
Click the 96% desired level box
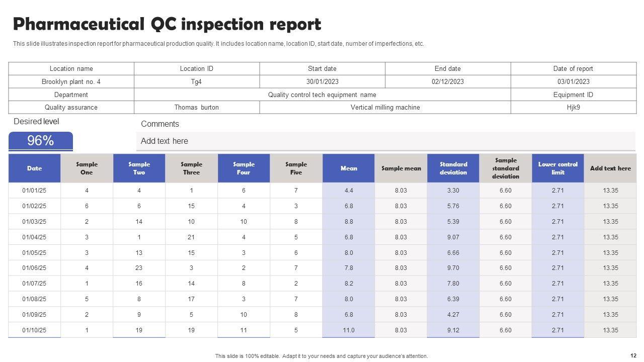click(x=41, y=141)
